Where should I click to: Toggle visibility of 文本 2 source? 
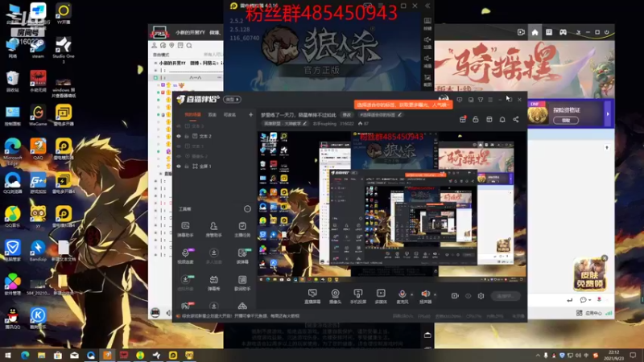coord(179,136)
